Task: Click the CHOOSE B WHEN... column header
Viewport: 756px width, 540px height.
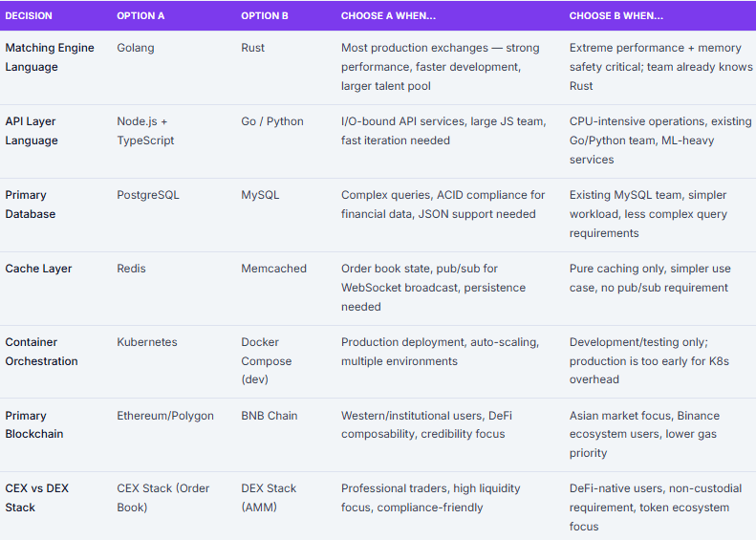Action: 616,16
